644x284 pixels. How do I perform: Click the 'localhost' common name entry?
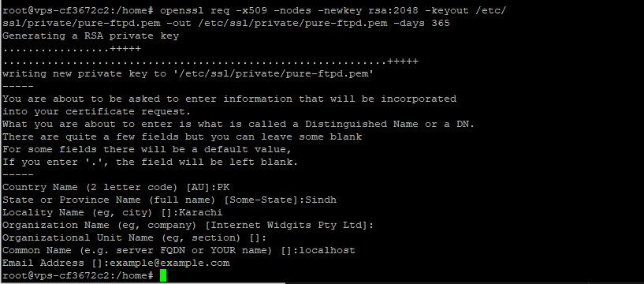pos(327,250)
